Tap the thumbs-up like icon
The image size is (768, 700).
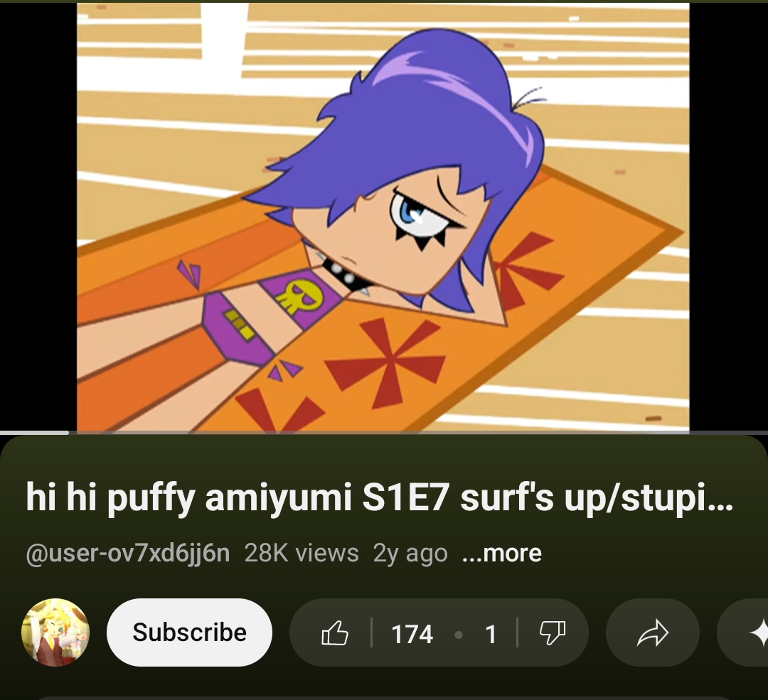[334, 633]
